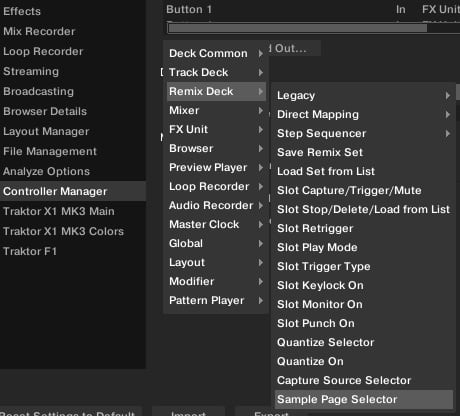
Task: Click the arrow beside Step Sequencer
Action: pos(448,134)
